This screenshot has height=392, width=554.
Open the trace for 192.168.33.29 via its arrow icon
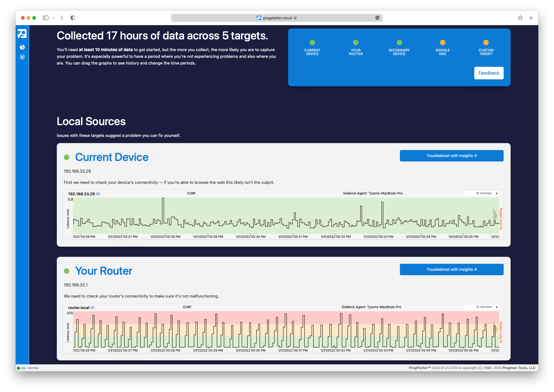pyautogui.click(x=98, y=193)
